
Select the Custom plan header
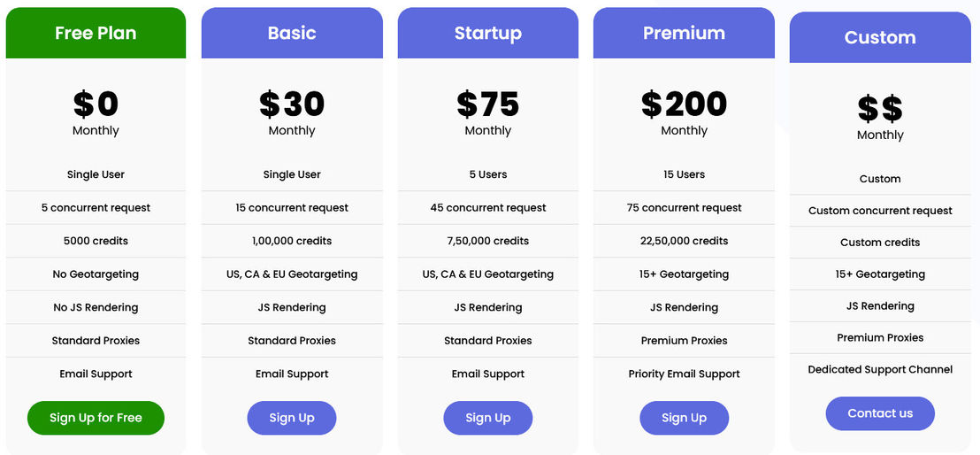[880, 37]
